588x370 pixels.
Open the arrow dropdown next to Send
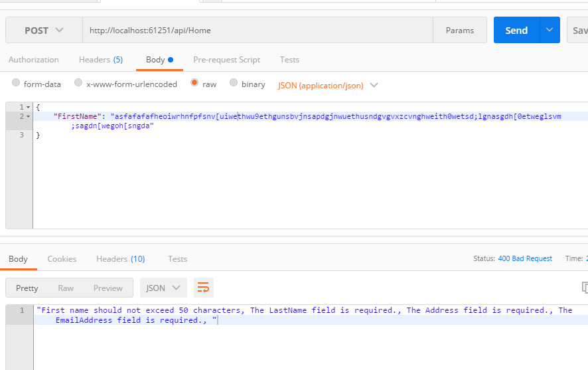(x=550, y=30)
